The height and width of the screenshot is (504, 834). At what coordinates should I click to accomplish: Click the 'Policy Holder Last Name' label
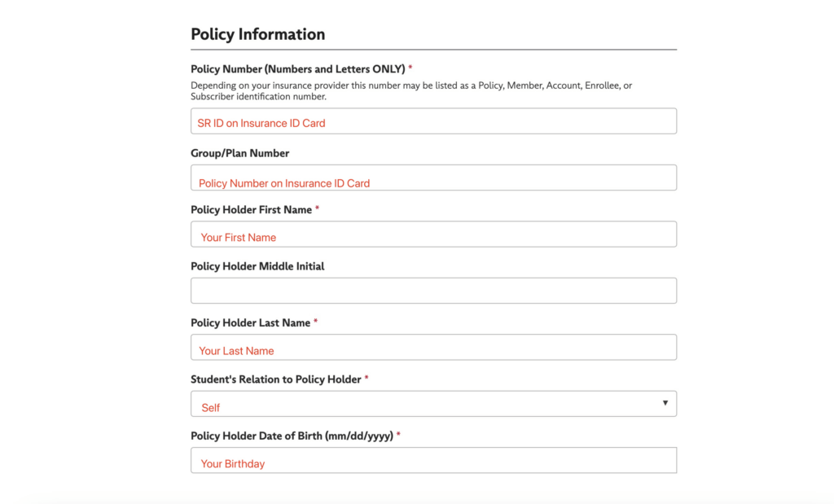tap(251, 322)
